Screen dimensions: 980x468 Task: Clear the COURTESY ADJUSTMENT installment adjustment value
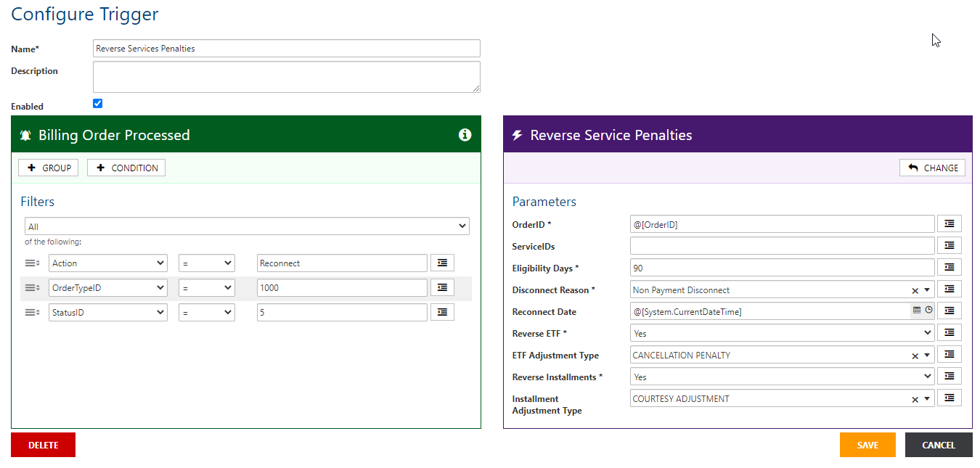click(x=915, y=398)
